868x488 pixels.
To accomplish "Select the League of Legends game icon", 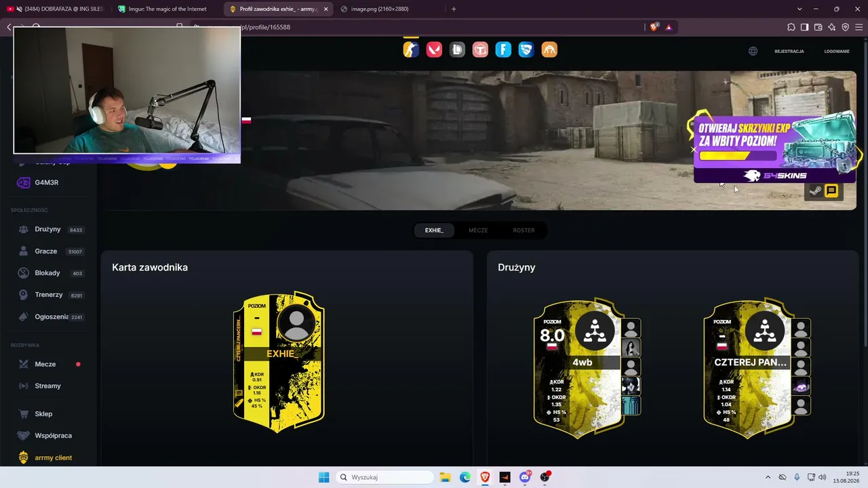I will coord(457,49).
